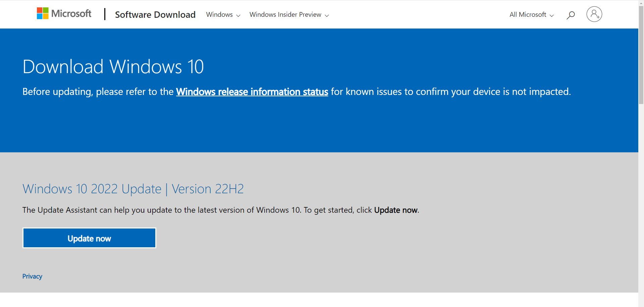Expand the Windows Insider Preview dropdown
The height and width of the screenshot is (307, 644).
289,15
